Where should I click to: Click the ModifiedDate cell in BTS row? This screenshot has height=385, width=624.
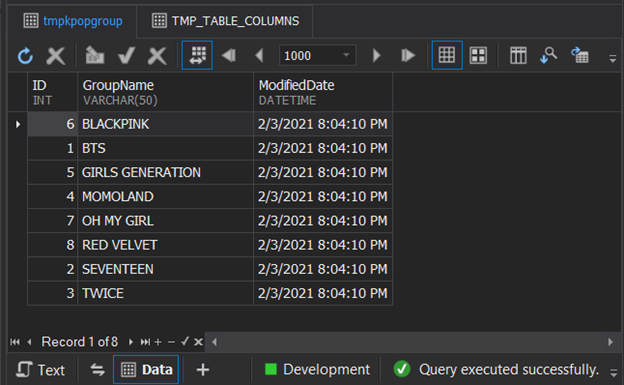pos(323,149)
